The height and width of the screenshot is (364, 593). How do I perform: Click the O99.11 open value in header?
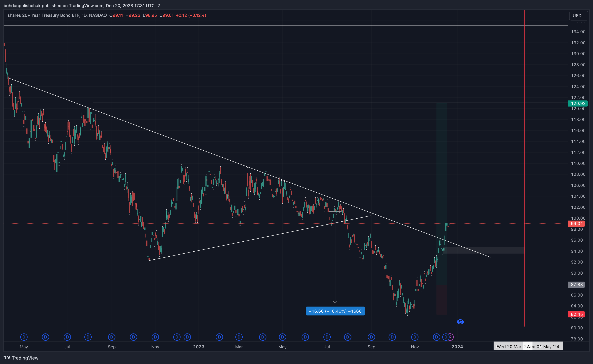(x=116, y=15)
